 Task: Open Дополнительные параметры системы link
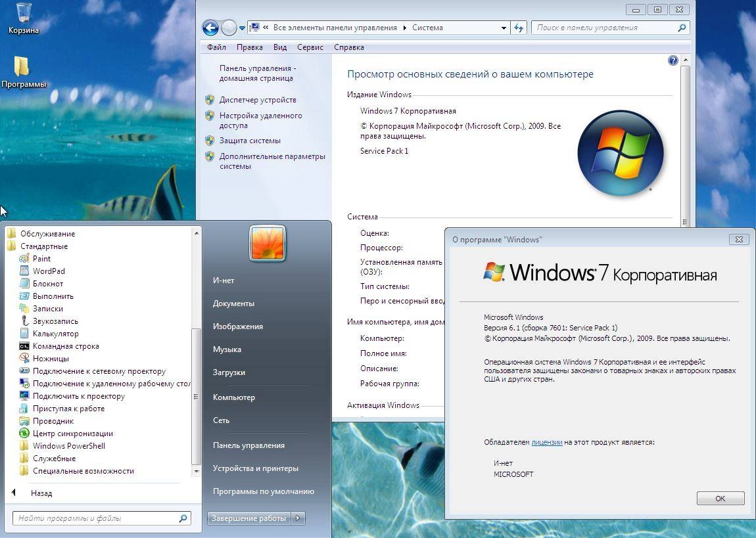[x=272, y=162]
